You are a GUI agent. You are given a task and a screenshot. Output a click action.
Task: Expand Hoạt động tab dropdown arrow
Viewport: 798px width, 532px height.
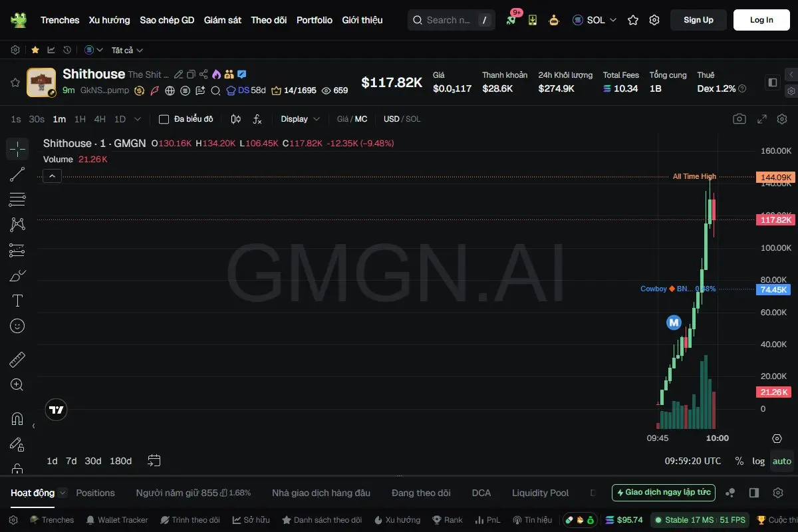pos(63,493)
